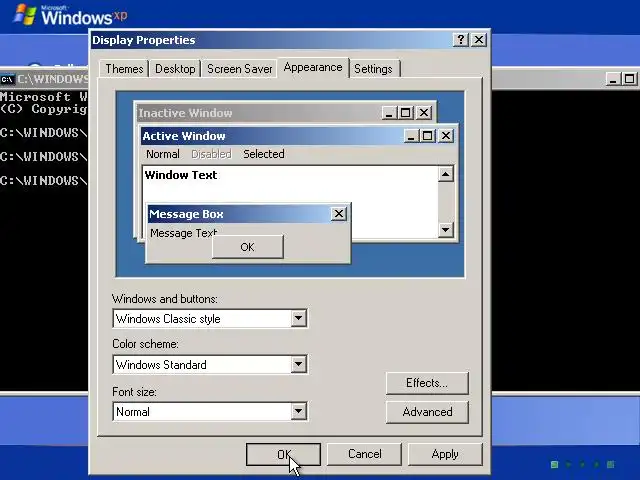Click the Effects... button
The width and height of the screenshot is (640, 480).
pyautogui.click(x=427, y=383)
